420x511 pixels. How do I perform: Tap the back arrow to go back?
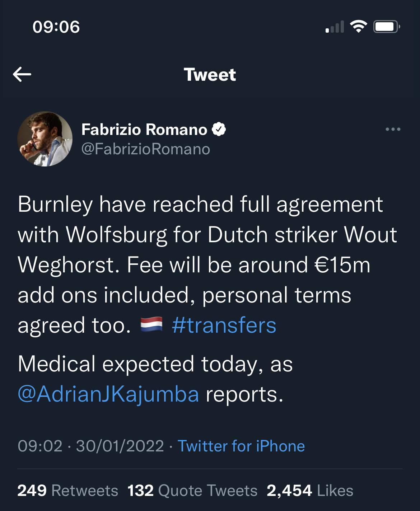click(22, 75)
